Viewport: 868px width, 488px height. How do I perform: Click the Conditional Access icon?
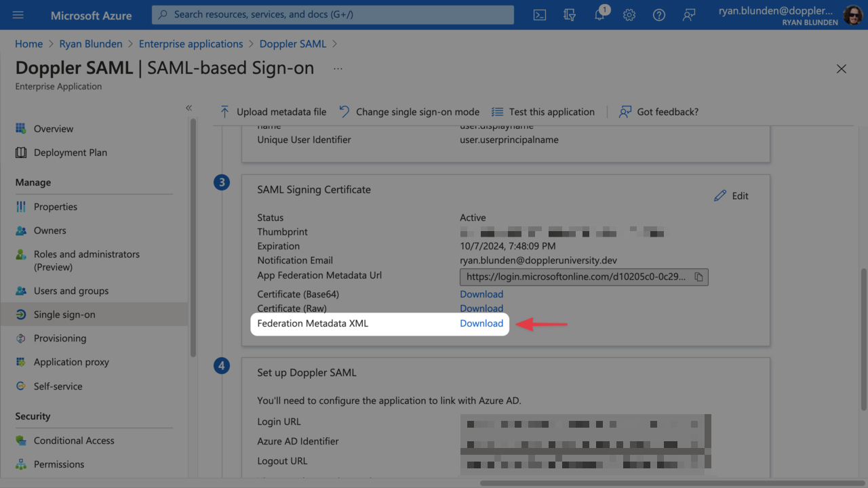click(x=21, y=441)
